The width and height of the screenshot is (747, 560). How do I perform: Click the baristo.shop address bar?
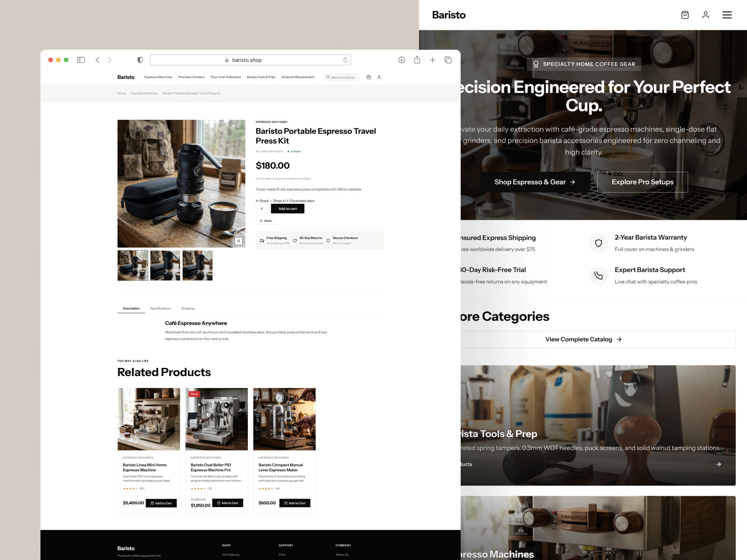(250, 60)
